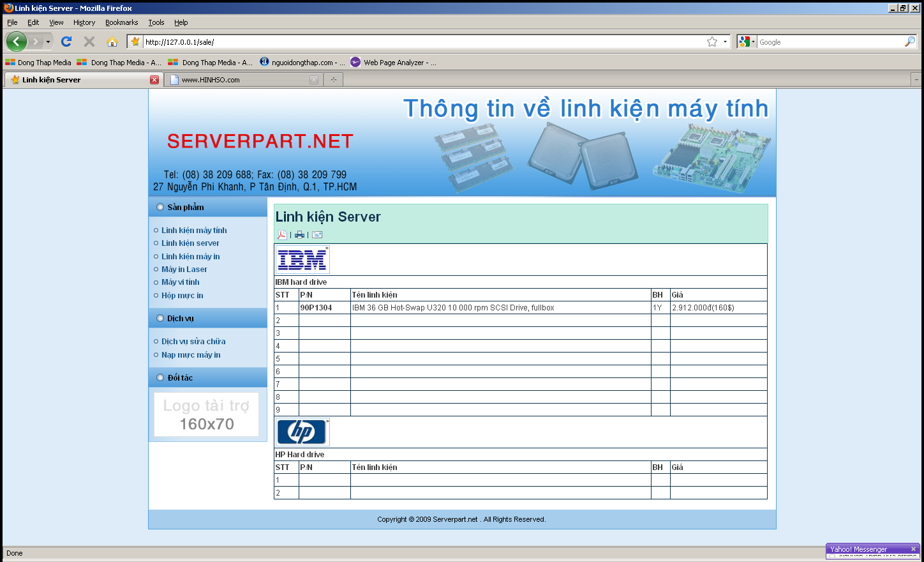
Task: Open the list all tabs dropdown
Action: [x=916, y=80]
